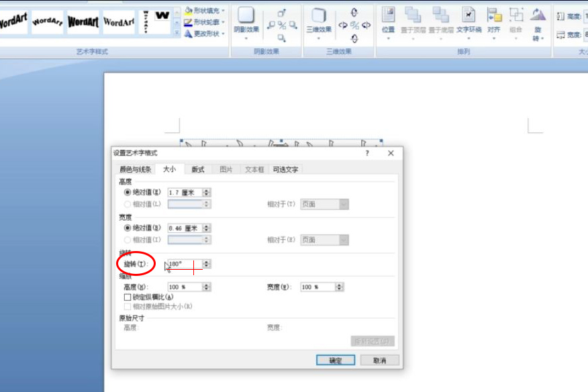This screenshot has width=588, height=392.
Task: Click the height field showing 1.7 厘米
Action: 185,193
